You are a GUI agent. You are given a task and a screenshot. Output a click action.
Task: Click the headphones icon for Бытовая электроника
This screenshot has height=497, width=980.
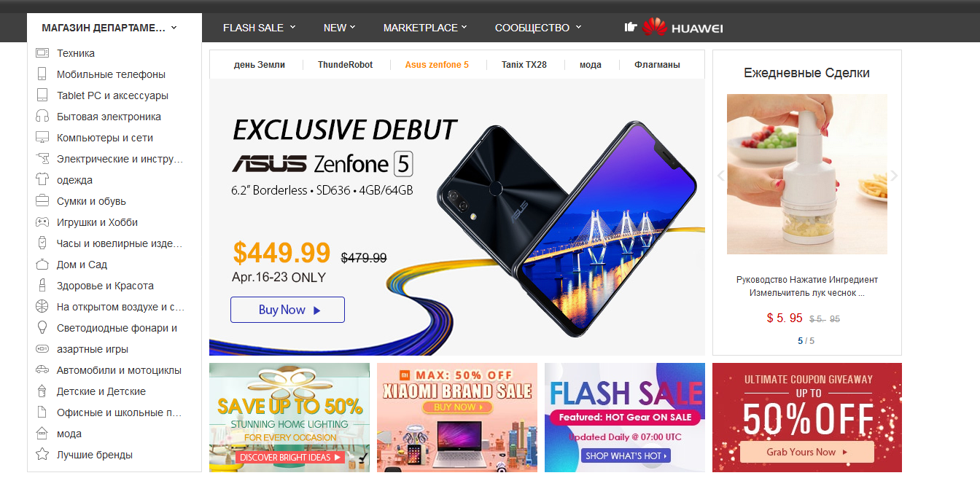42,117
